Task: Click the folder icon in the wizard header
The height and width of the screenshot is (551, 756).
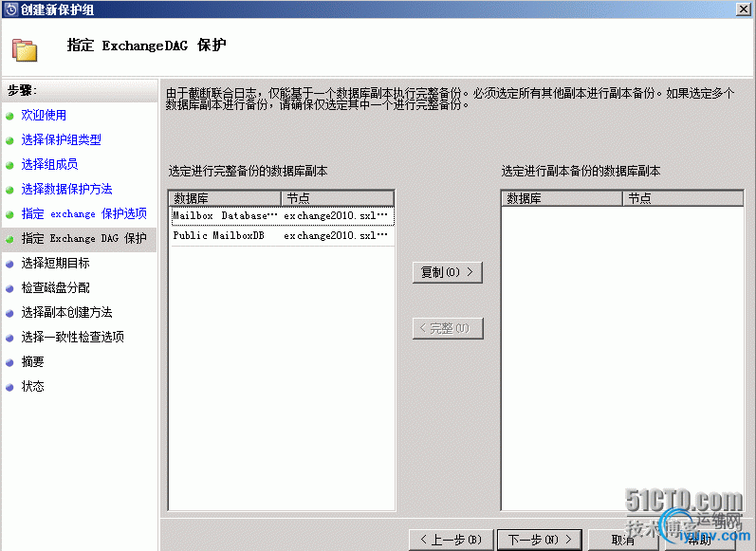Action: (25, 49)
